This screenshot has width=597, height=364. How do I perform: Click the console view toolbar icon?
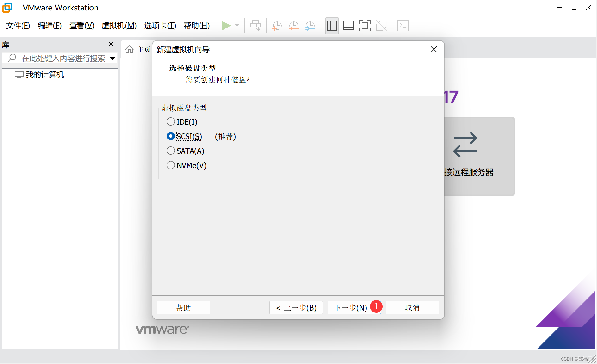click(403, 26)
